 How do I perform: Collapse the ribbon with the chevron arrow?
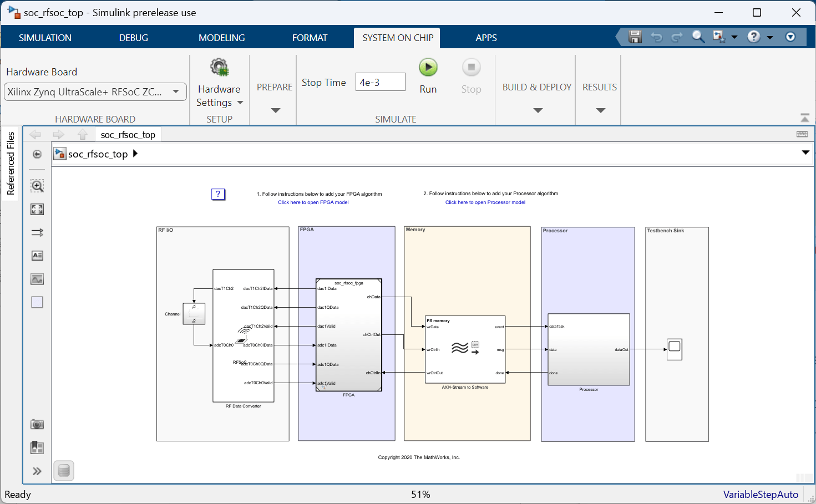point(805,117)
